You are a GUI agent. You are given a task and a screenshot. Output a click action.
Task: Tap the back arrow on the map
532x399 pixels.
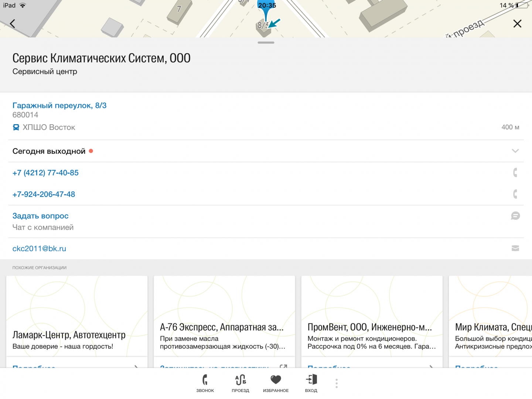click(x=13, y=24)
